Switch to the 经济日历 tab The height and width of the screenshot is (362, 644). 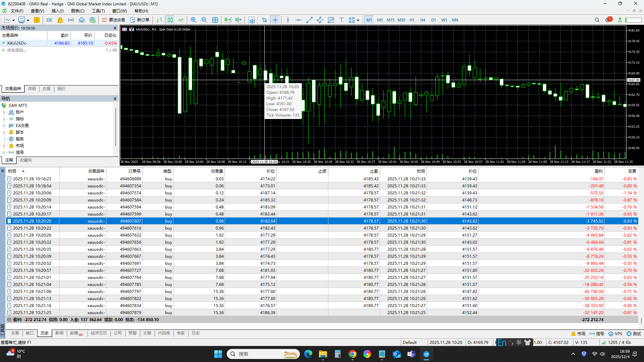99,333
